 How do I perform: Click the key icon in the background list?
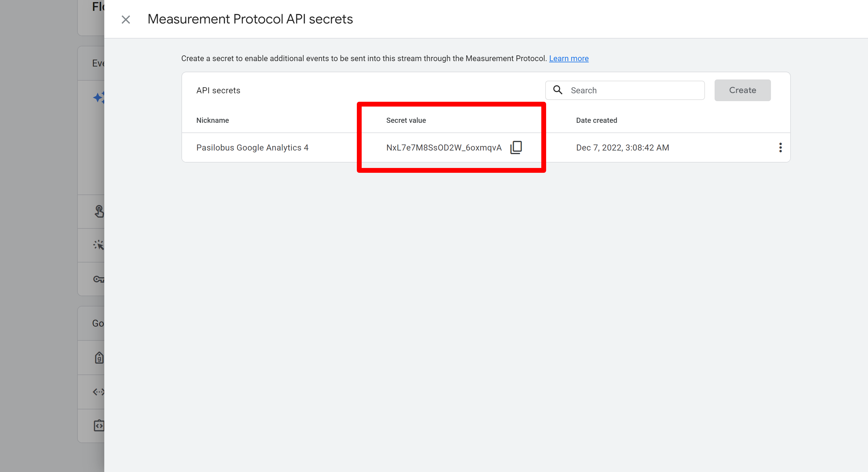tap(99, 279)
